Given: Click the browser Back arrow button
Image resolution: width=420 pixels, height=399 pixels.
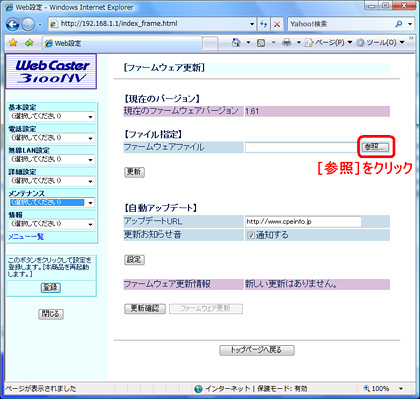Looking at the screenshot, I should point(12,24).
